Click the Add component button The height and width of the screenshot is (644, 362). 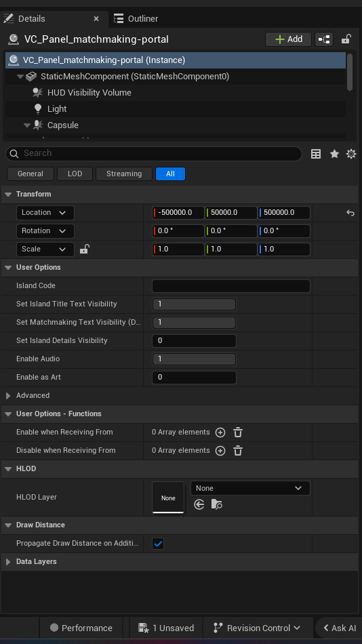[x=289, y=39]
